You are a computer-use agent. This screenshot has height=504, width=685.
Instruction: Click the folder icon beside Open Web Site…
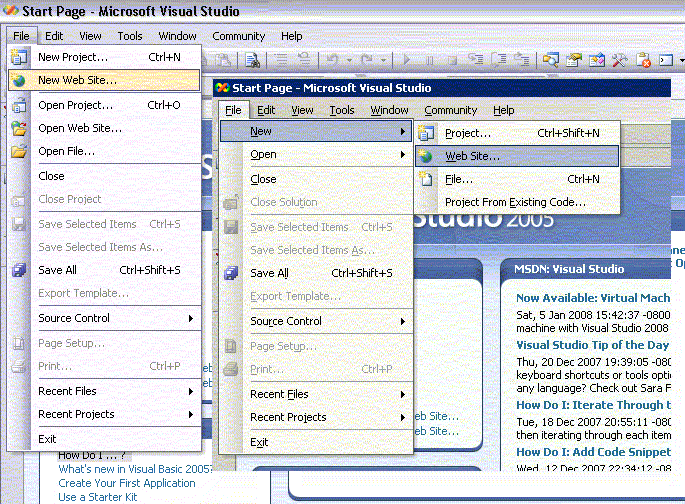(x=19, y=128)
